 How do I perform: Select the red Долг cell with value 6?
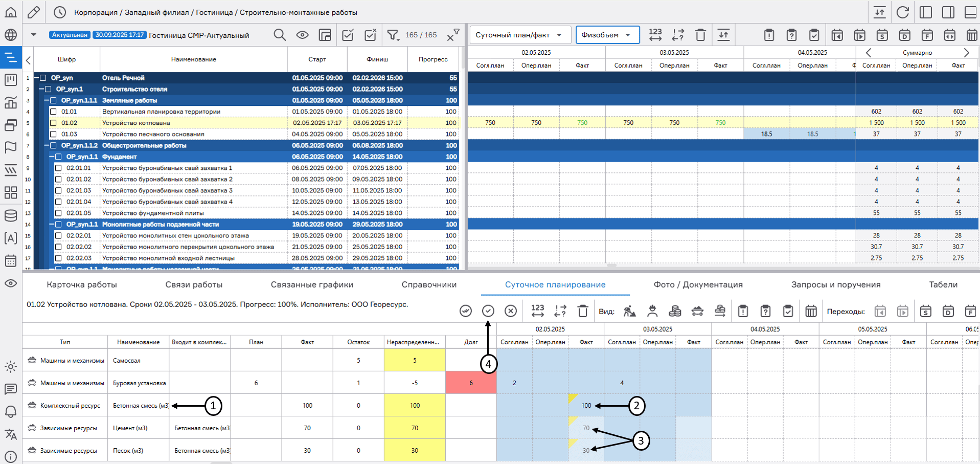click(x=471, y=383)
